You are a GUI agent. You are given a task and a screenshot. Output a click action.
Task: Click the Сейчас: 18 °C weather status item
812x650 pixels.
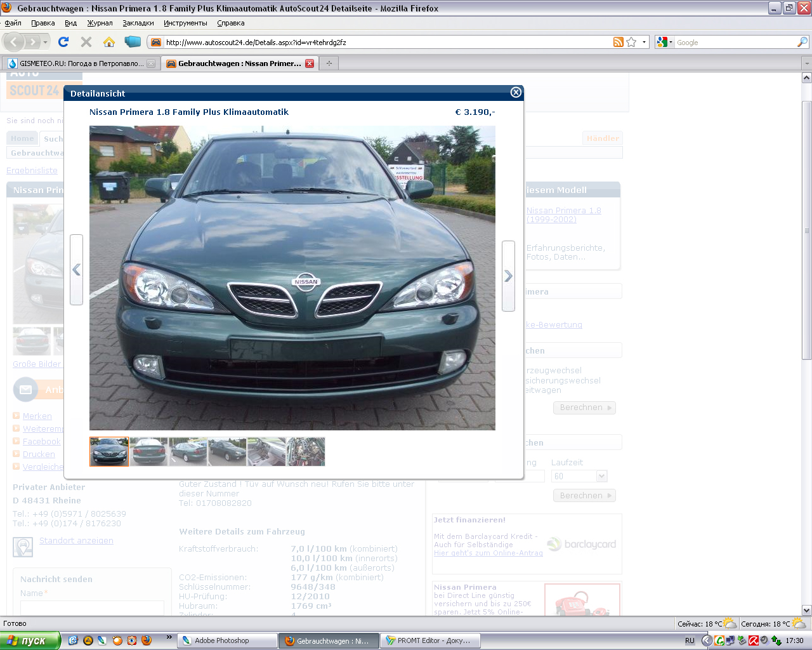click(x=707, y=624)
